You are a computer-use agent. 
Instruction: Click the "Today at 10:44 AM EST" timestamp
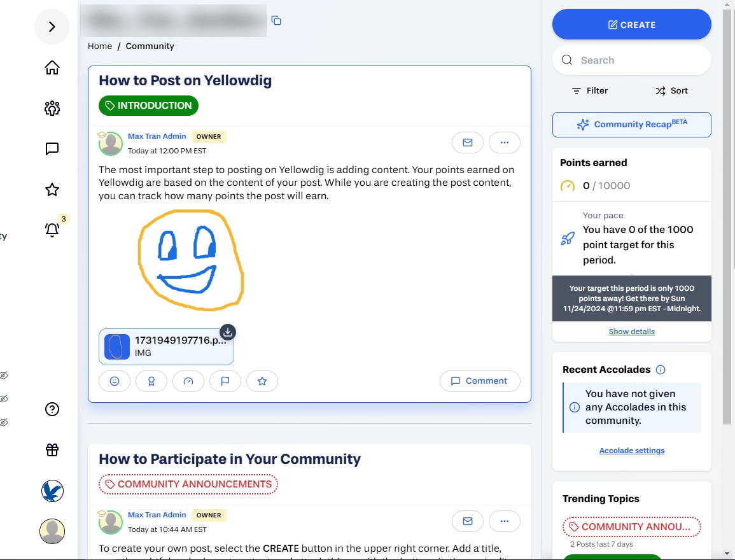point(167,529)
